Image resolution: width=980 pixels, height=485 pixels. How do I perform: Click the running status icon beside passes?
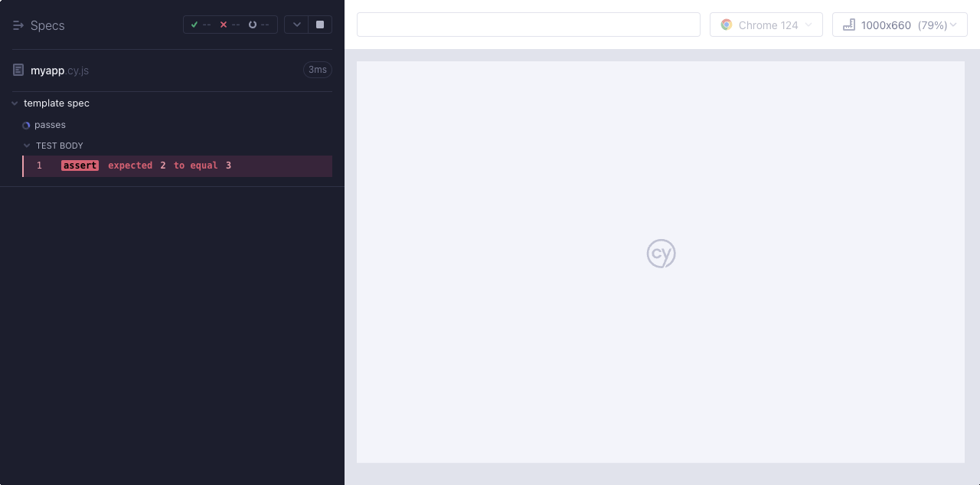tap(26, 125)
